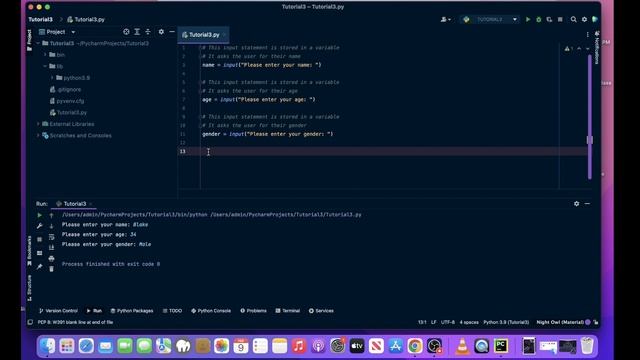
Task: Collapse the Tutorial3 root project folder
Action: tap(38, 43)
